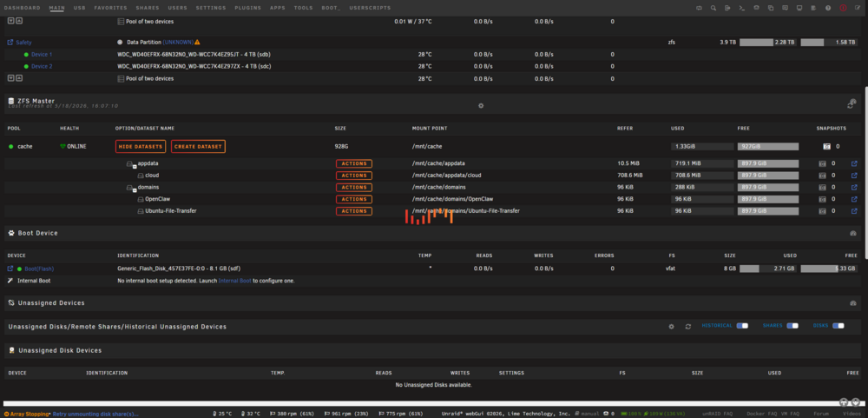Screen dimensions: 868x418
Task: Click the ZFS Master settings gear icon
Action: point(481,105)
